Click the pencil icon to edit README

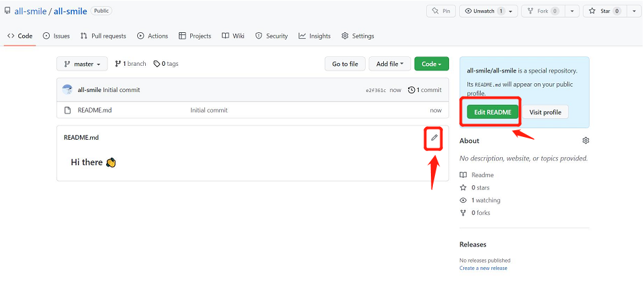click(x=434, y=138)
